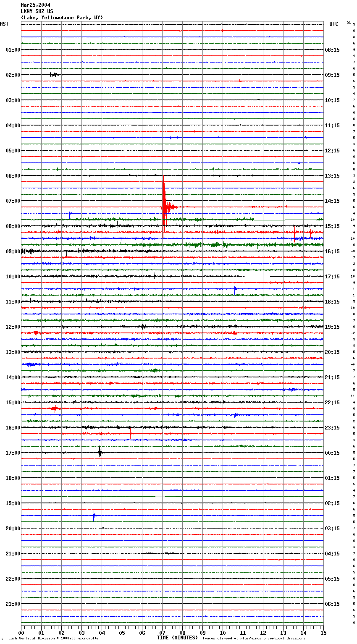Click the Mar25,2004 date header
The width and height of the screenshot is (357, 644).
pos(35,5)
